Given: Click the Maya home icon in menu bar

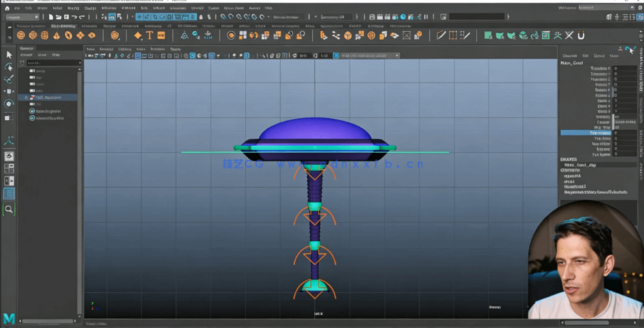Looking at the screenshot, I should pos(7,8).
